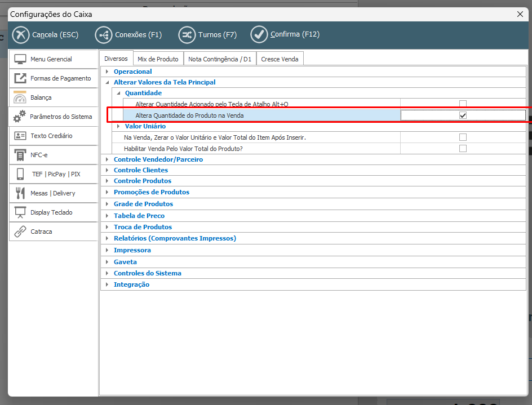This screenshot has height=405, width=532.
Task: Open Conexões (F1) connections icon
Action: point(104,35)
